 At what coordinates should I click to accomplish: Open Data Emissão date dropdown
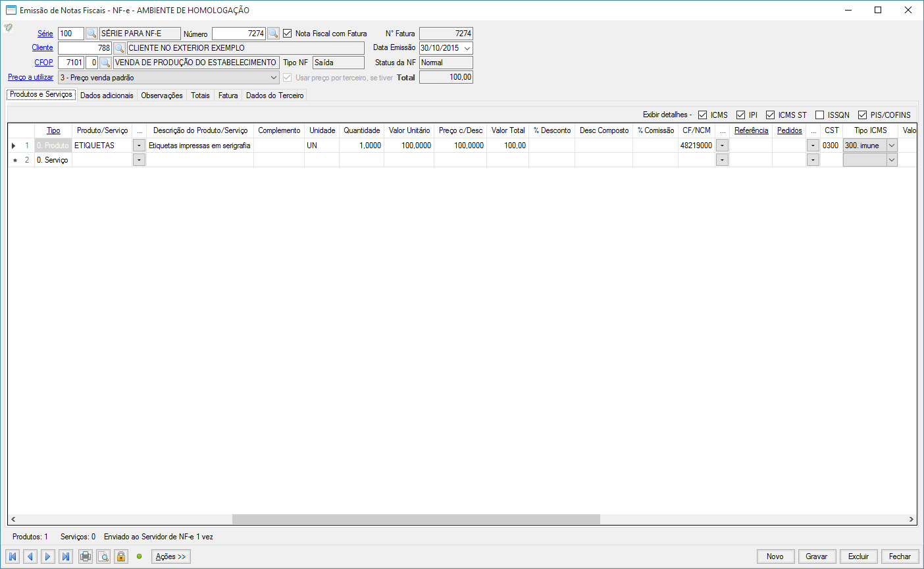[467, 48]
